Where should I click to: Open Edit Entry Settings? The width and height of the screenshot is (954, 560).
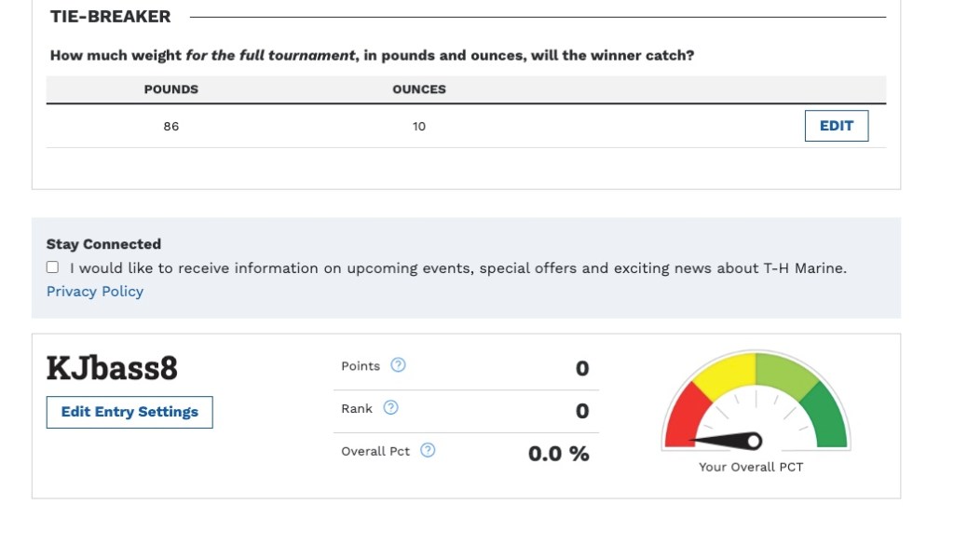tap(129, 412)
